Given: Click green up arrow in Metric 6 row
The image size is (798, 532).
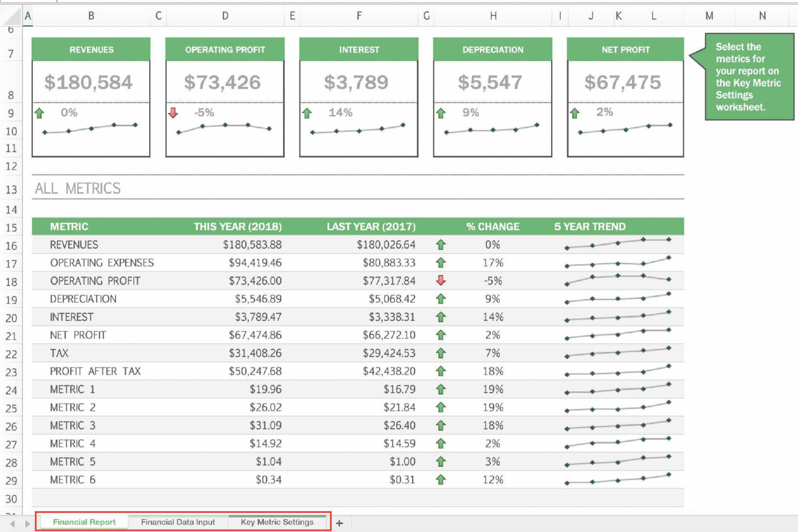Looking at the screenshot, I should pyautogui.click(x=440, y=480).
